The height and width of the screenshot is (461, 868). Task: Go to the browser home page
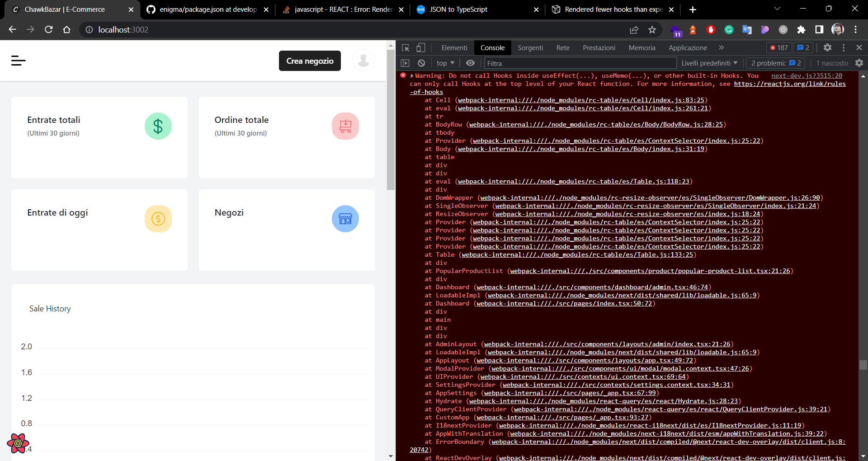point(66,29)
